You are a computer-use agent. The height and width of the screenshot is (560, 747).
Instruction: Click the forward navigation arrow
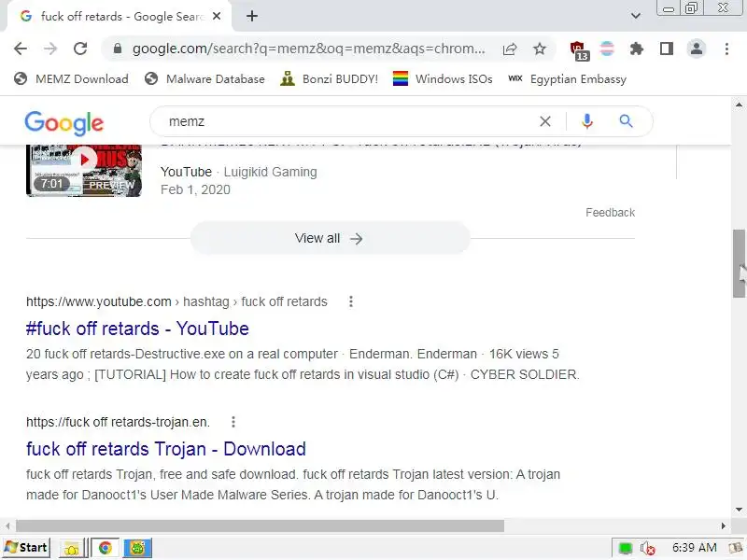coord(50,49)
